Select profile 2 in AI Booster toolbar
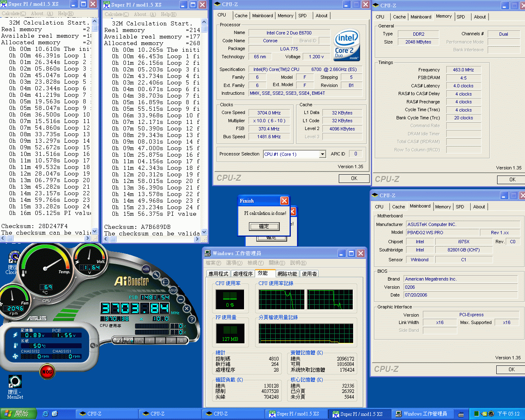The width and height of the screenshot is (525, 420). (x=160, y=340)
